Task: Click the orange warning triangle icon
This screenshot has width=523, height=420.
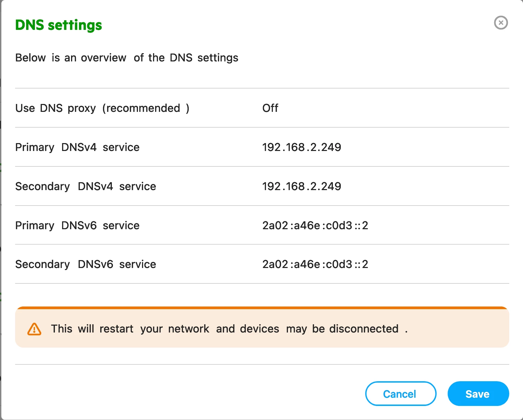Action: tap(34, 329)
